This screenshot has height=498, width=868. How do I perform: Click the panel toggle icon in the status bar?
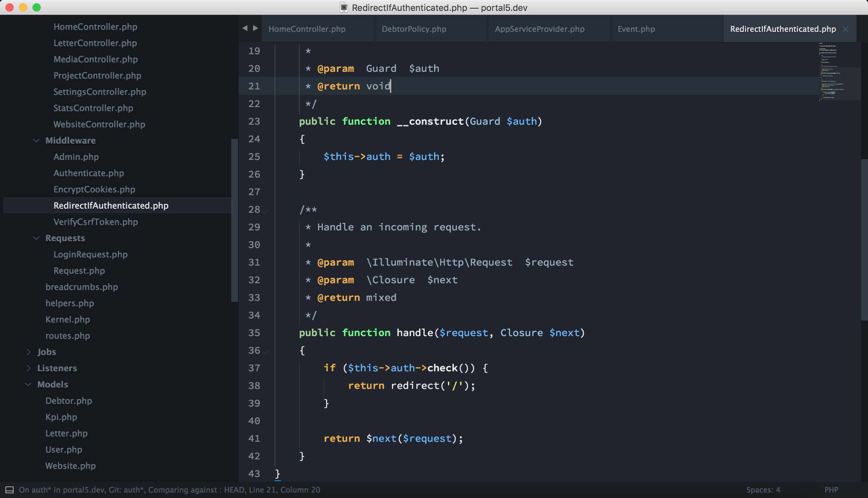(10, 489)
